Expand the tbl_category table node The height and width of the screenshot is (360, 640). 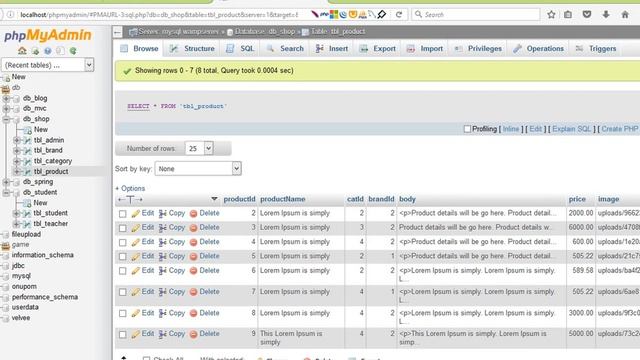[17, 161]
